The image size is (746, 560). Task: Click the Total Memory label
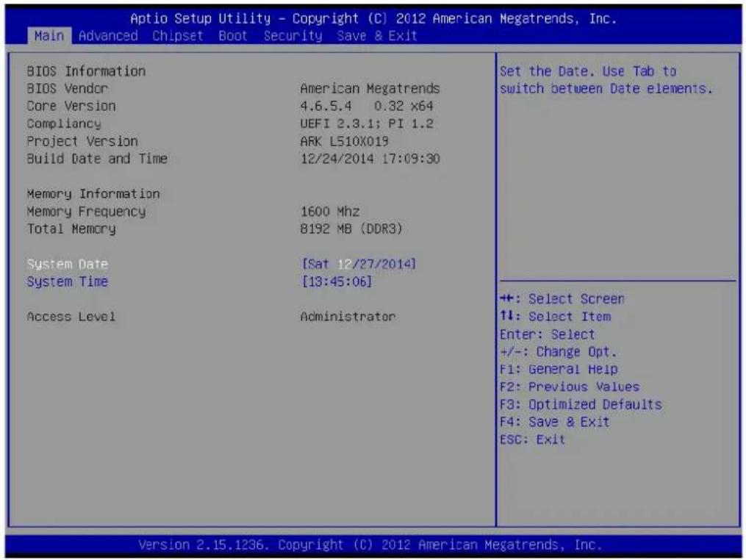71,229
